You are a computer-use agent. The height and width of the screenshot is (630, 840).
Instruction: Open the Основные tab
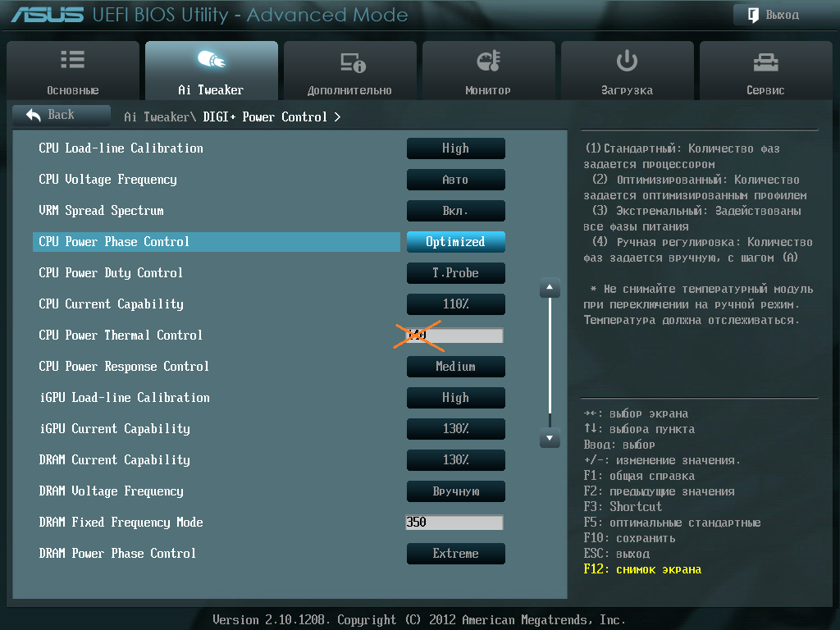73,71
